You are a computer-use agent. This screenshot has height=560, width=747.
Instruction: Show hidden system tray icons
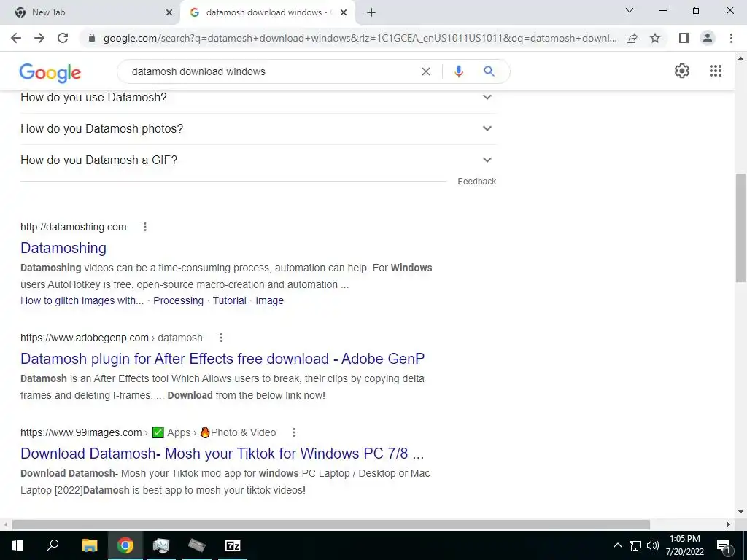point(617,545)
